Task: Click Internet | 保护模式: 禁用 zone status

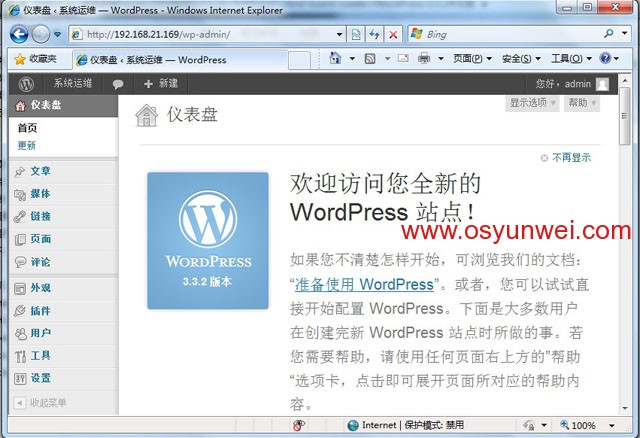Action: click(405, 425)
